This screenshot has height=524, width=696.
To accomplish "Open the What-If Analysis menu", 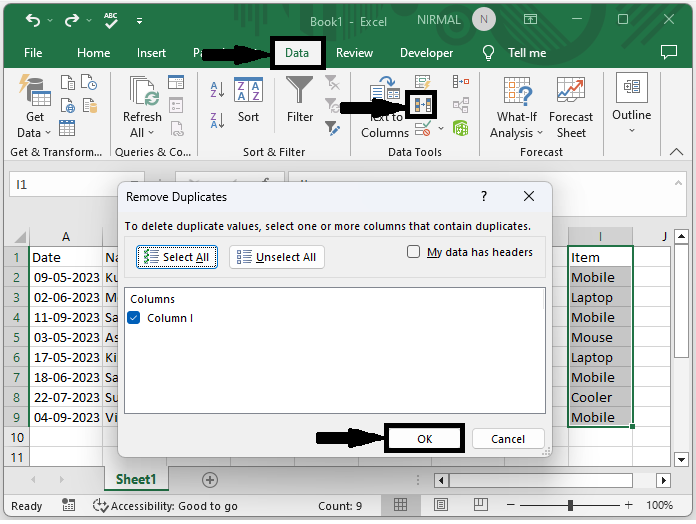I will tap(516, 107).
